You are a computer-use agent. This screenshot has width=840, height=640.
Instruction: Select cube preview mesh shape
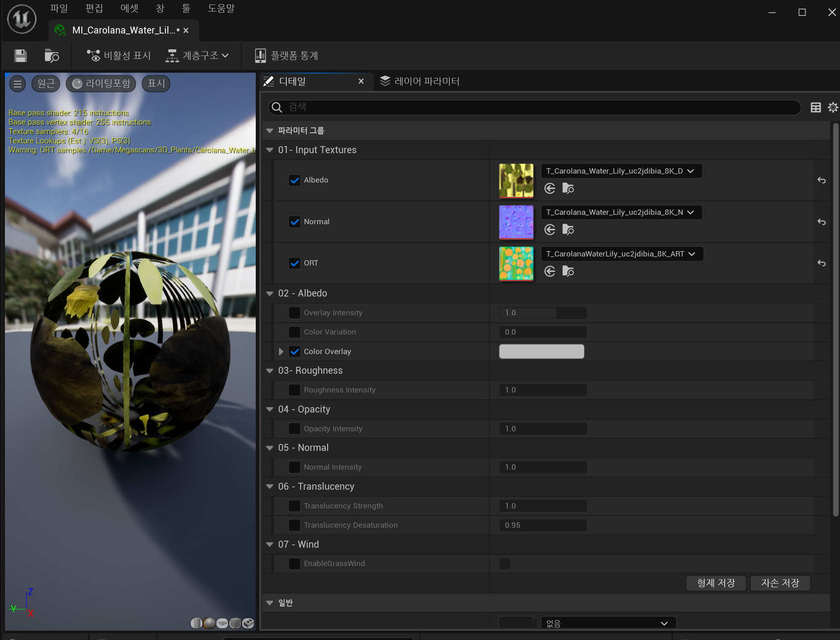tap(235, 623)
